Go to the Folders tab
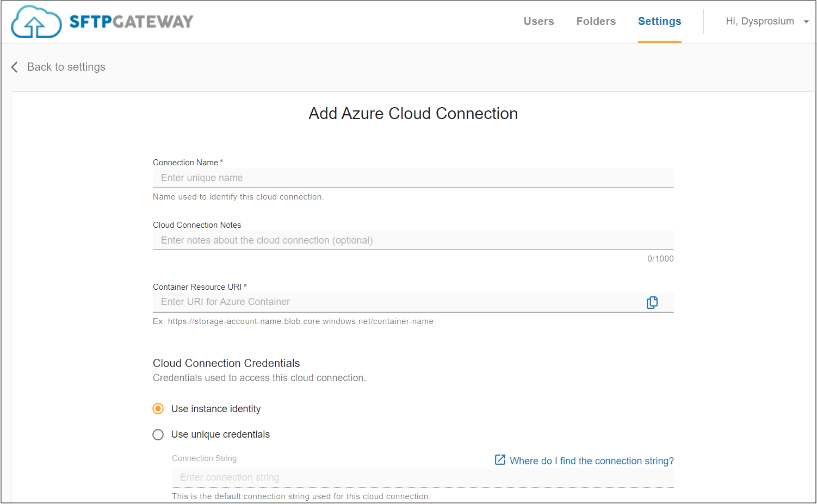Screen dimensions: 817x504 [x=596, y=21]
